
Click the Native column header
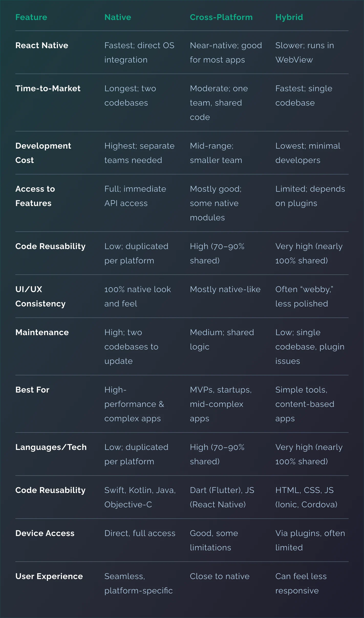118,17
